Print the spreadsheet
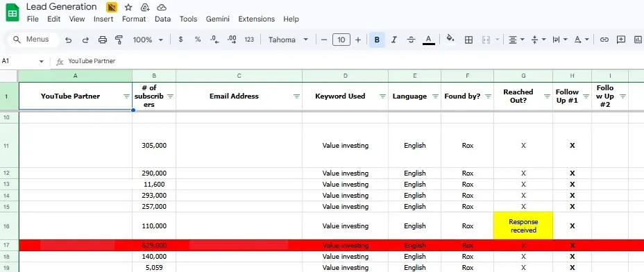 [x=102, y=40]
